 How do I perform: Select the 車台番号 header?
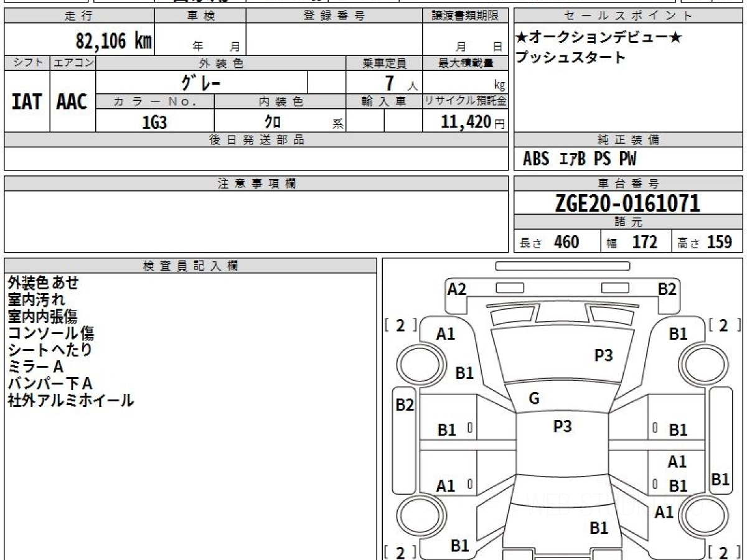click(629, 184)
